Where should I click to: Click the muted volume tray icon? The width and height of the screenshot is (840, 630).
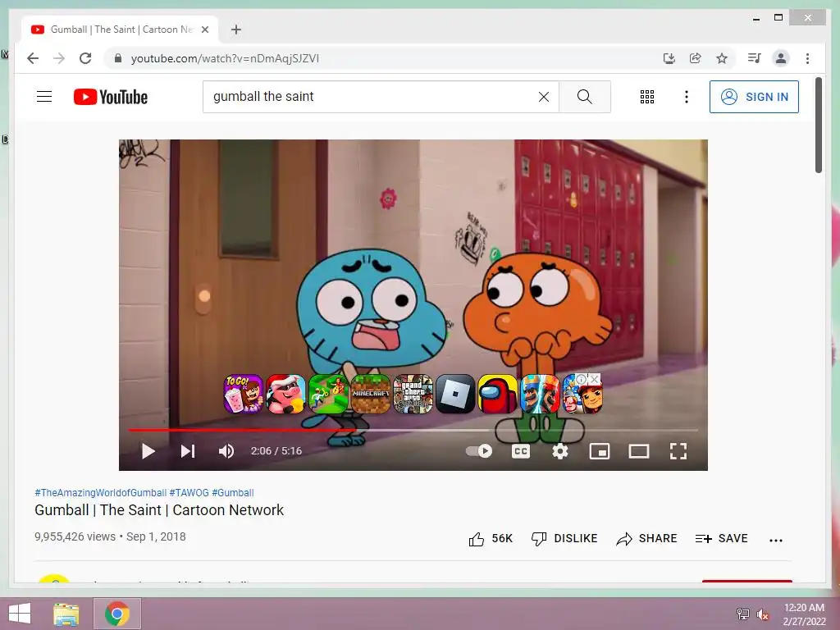(762, 614)
